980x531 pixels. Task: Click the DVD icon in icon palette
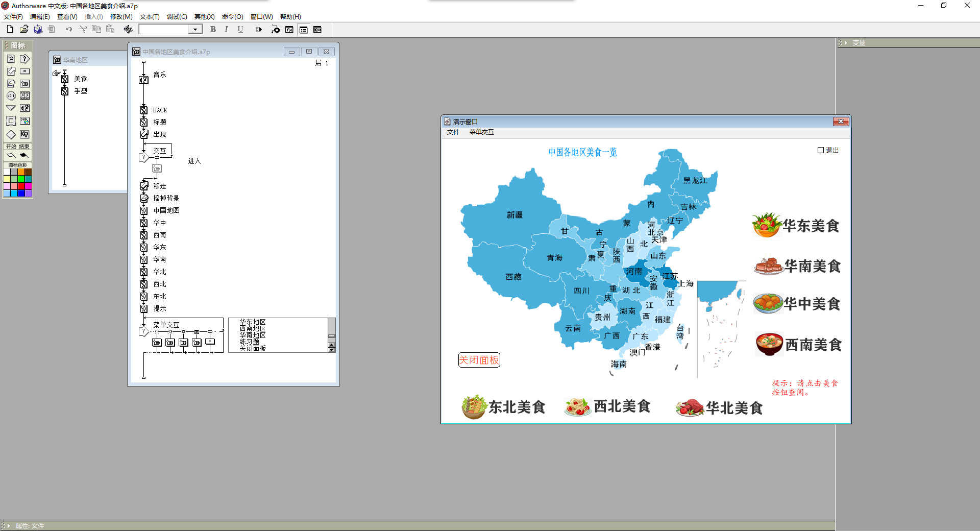click(x=24, y=121)
